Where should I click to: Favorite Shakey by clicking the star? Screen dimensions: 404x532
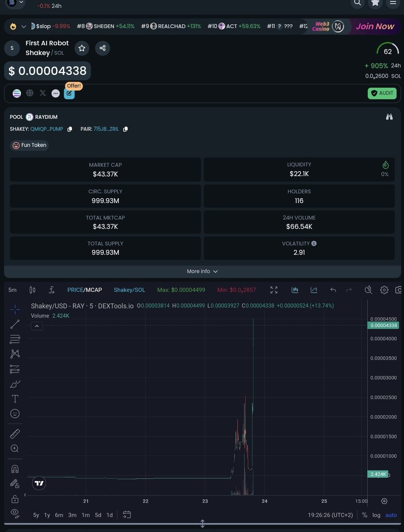[x=82, y=48]
